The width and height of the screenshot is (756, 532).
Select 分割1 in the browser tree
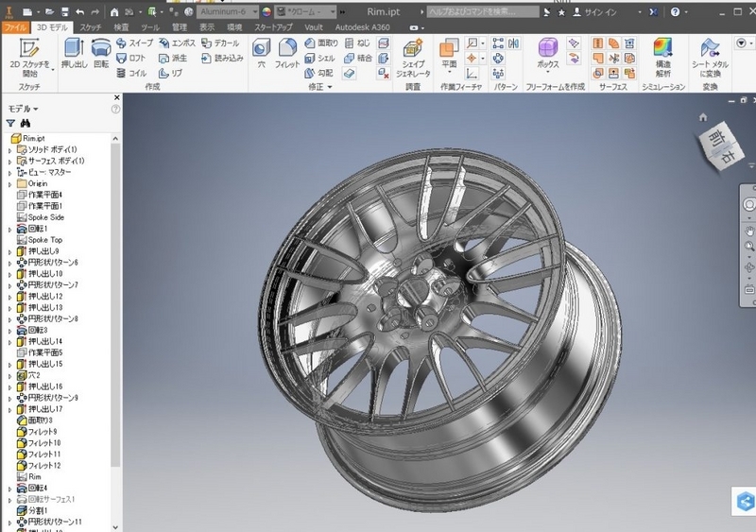32,510
